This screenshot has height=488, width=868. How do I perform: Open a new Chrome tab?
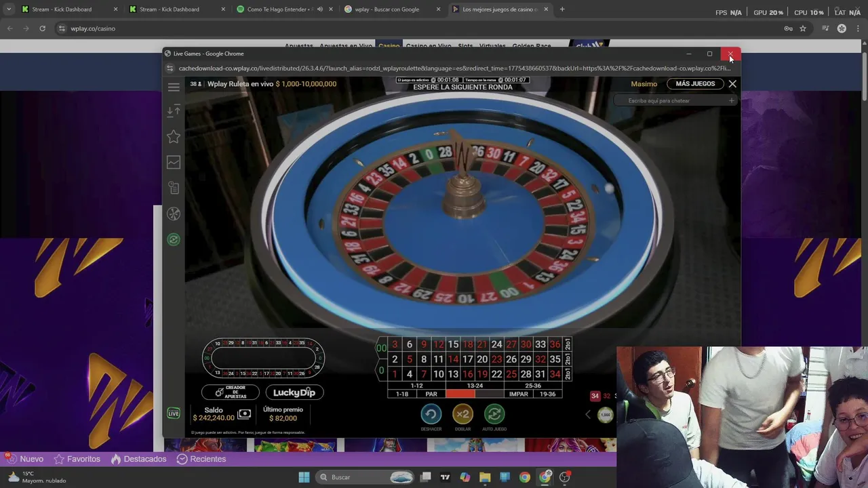(x=562, y=9)
